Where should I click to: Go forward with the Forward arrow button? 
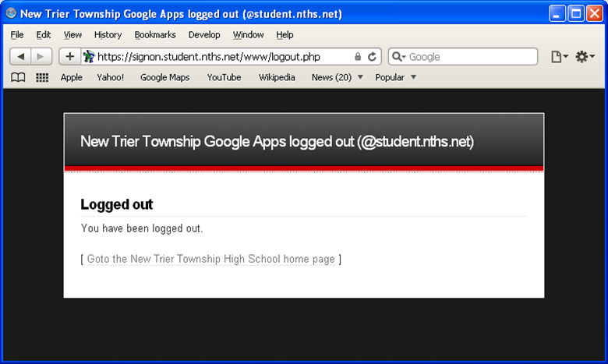pyautogui.click(x=41, y=57)
